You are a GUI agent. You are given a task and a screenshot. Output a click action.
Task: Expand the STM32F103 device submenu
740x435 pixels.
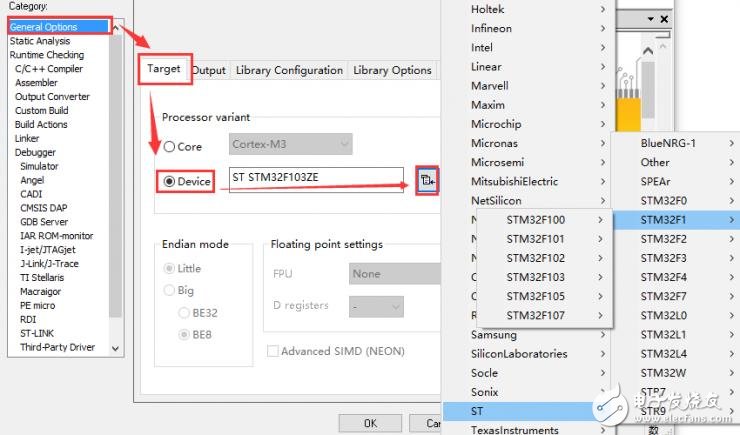[x=545, y=277]
